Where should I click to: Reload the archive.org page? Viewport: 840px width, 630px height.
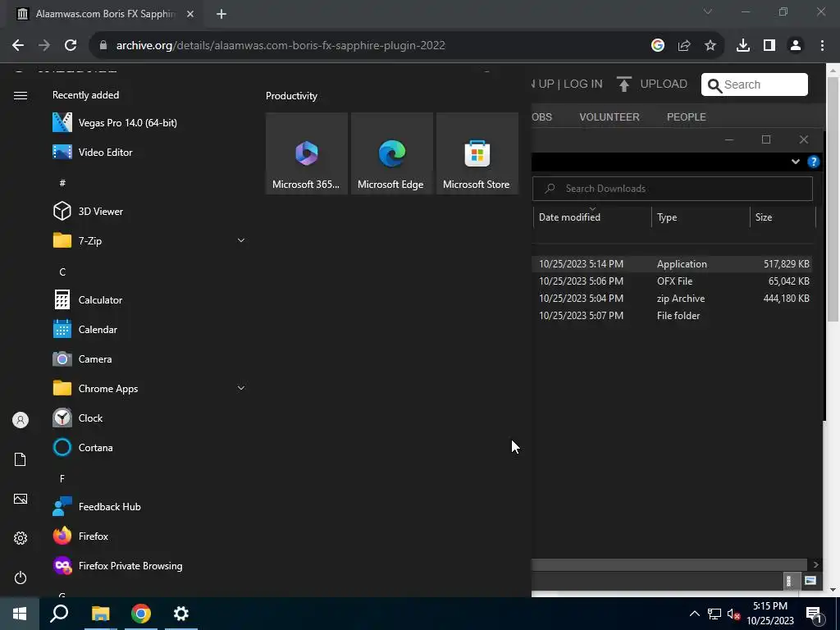[71, 46]
